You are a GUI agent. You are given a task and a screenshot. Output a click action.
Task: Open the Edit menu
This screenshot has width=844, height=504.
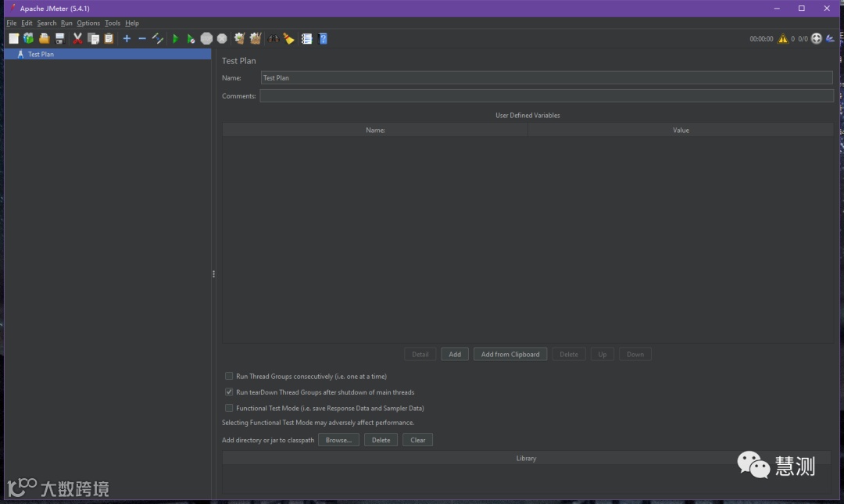point(27,23)
